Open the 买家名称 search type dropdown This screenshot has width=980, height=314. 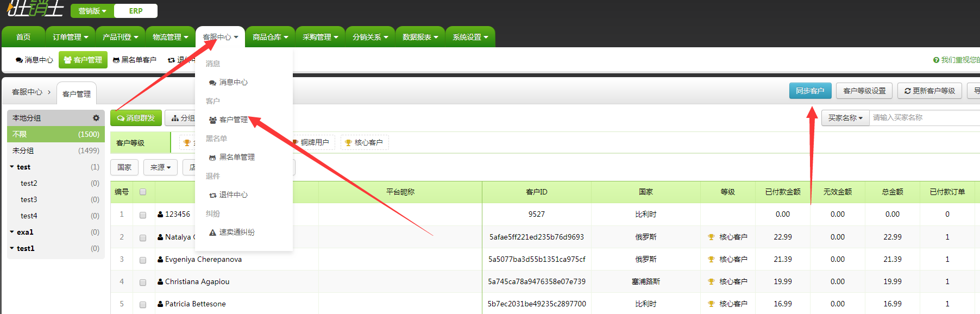point(845,118)
